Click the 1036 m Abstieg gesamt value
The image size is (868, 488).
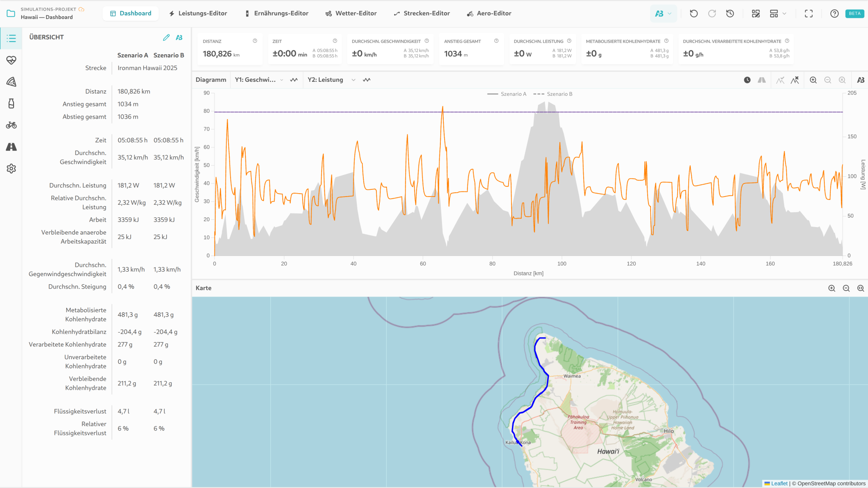[x=128, y=117]
